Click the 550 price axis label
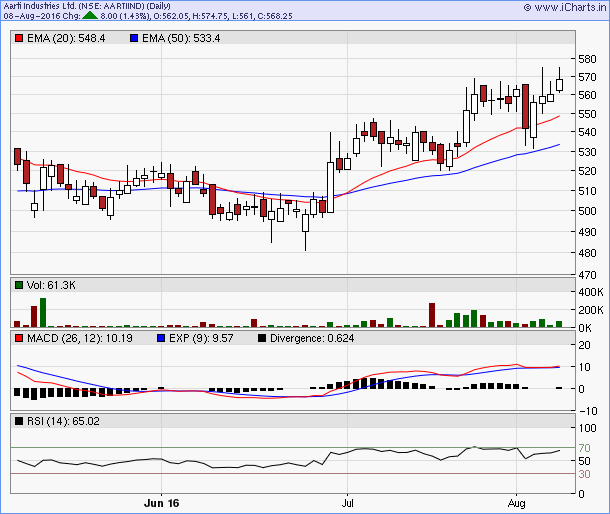Screen dimensions: 610x514 (587, 114)
